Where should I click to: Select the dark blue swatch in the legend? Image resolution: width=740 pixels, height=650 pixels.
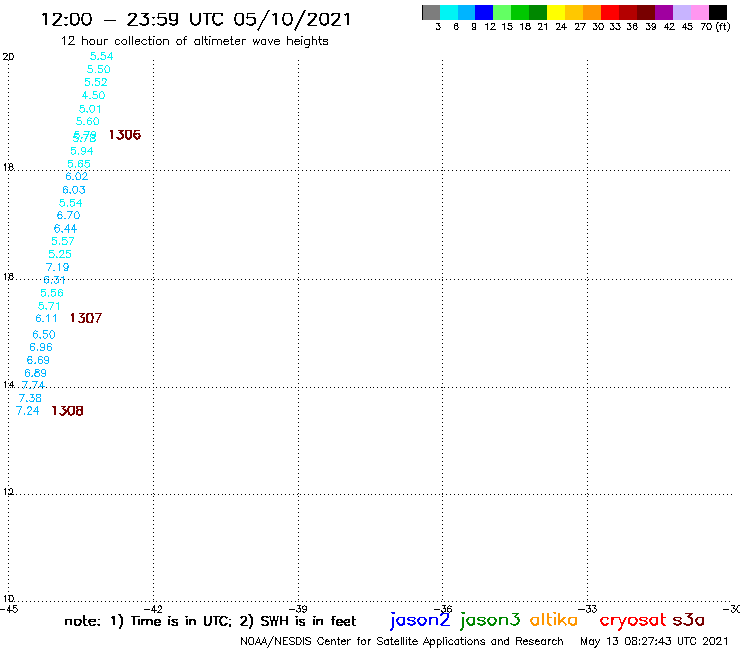point(484,12)
